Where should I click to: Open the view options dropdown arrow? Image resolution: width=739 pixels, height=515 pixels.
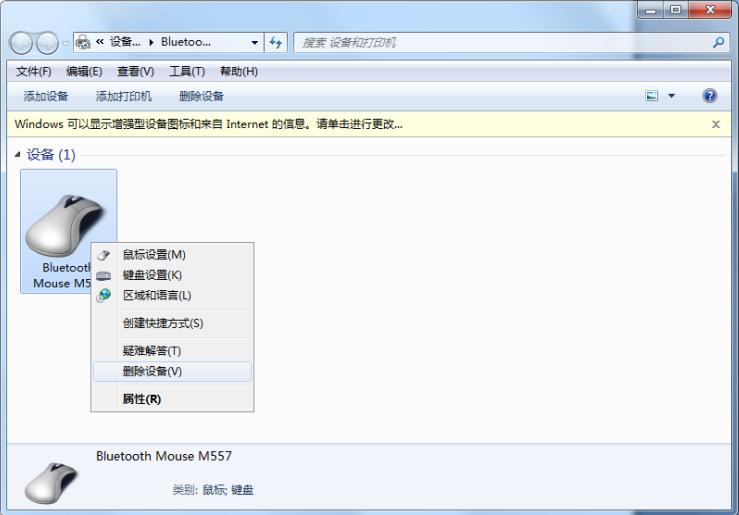coord(672,96)
